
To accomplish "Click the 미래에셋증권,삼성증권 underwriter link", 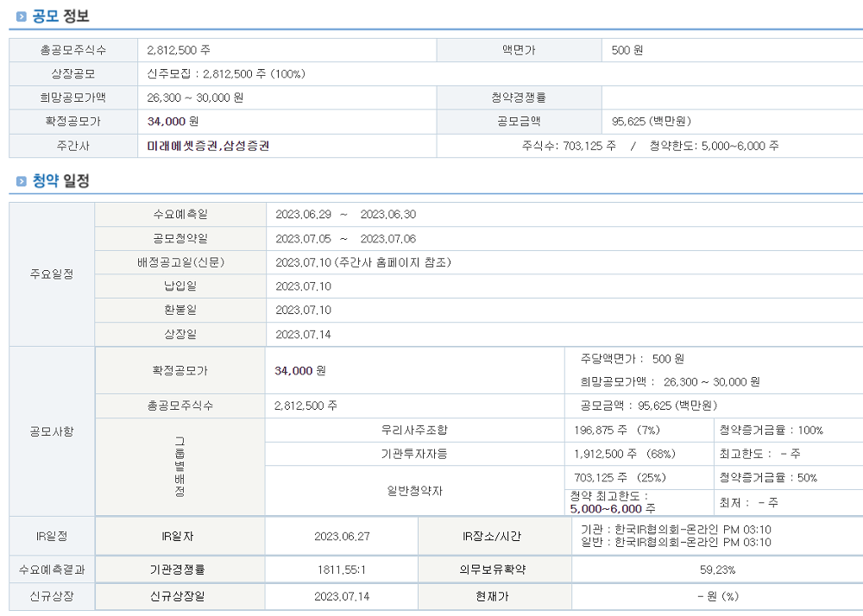I will click(208, 146).
